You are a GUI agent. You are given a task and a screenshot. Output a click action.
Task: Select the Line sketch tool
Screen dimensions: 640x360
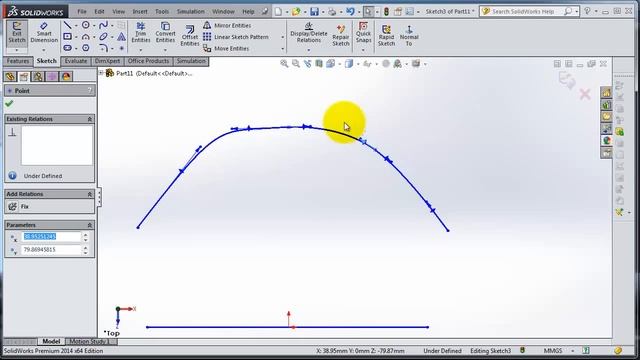point(67,25)
